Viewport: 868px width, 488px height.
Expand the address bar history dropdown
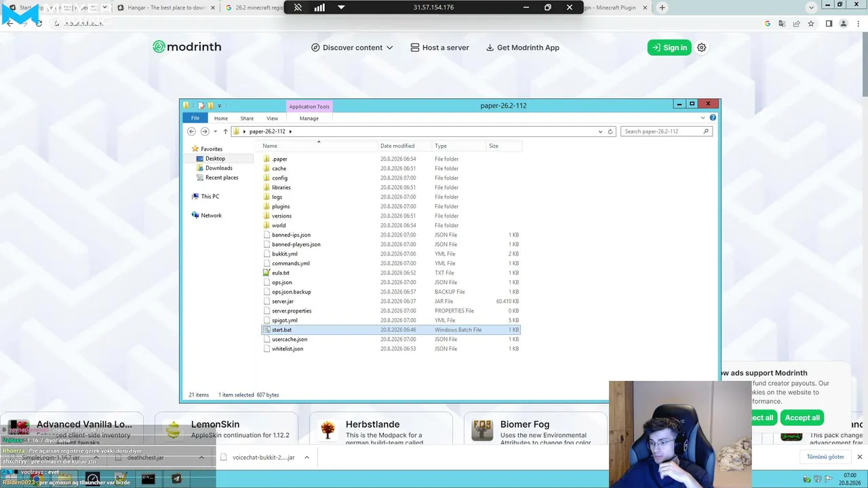[600, 131]
